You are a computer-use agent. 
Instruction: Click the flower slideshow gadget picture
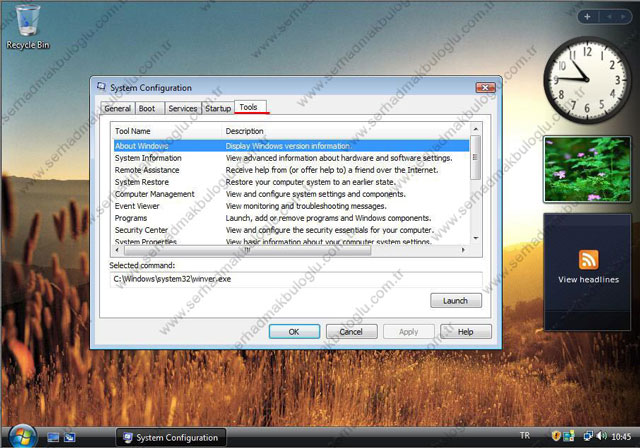[587, 169]
